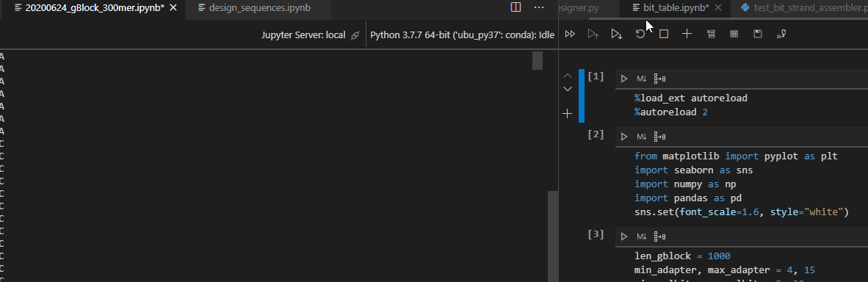Run cell [1] with its play icon
This screenshot has width=868, height=282.
pos(624,79)
